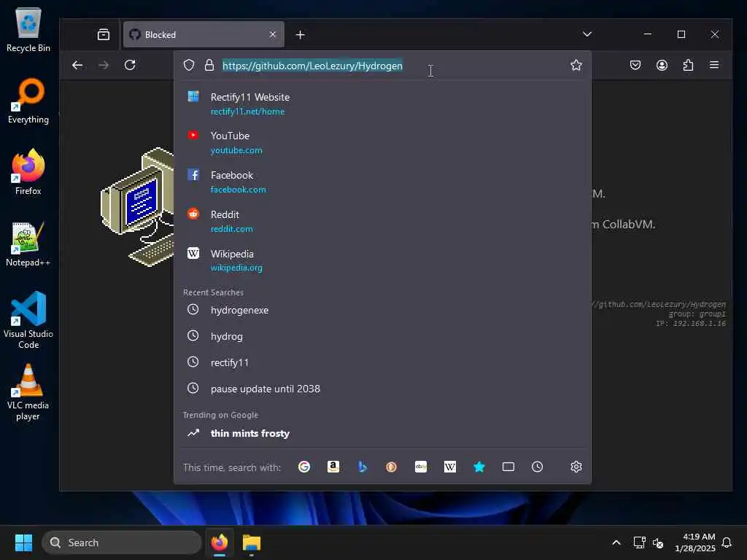Click the taskbar Search box

[122, 542]
